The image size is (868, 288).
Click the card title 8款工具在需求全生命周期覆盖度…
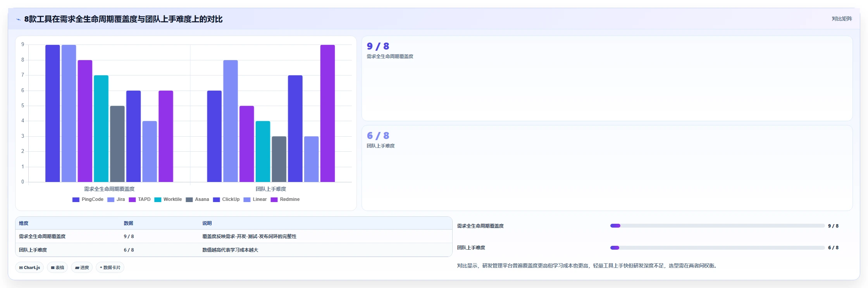[x=123, y=19]
